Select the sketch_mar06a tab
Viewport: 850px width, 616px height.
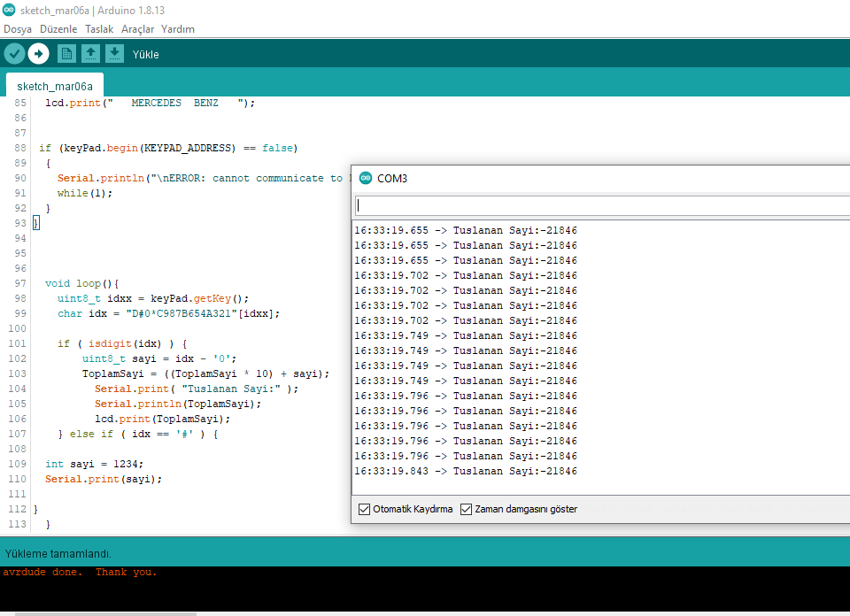coord(55,86)
